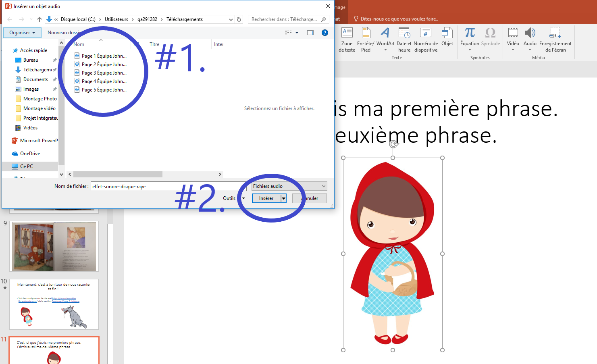Click Nouveau dossier button
This screenshot has height=364, width=597.
(64, 33)
